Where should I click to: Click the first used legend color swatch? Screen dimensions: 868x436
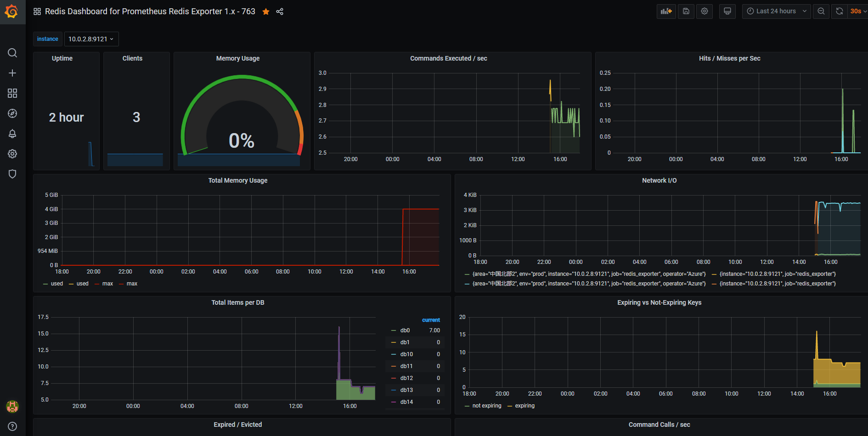[45, 284]
